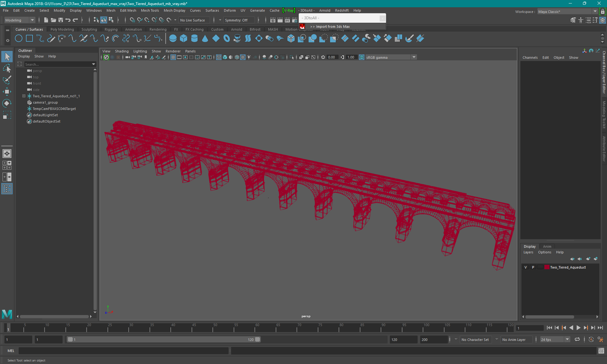Screen dimensions: 607x364
Task: Toggle looping playback mode button
Action: [577, 339]
